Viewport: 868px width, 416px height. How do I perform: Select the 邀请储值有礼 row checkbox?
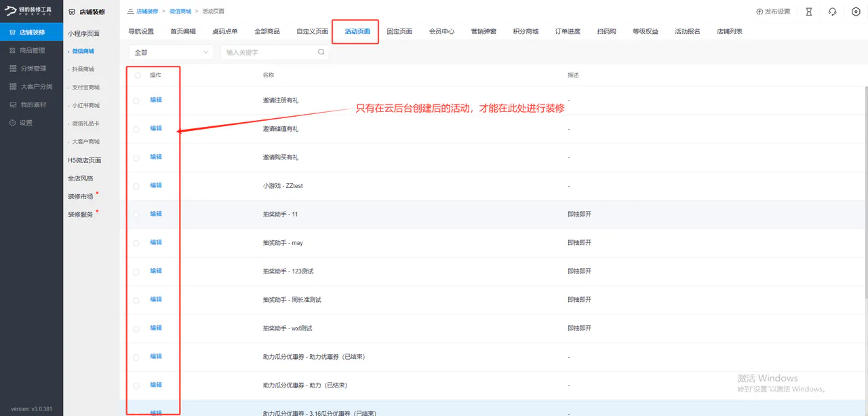tap(136, 129)
